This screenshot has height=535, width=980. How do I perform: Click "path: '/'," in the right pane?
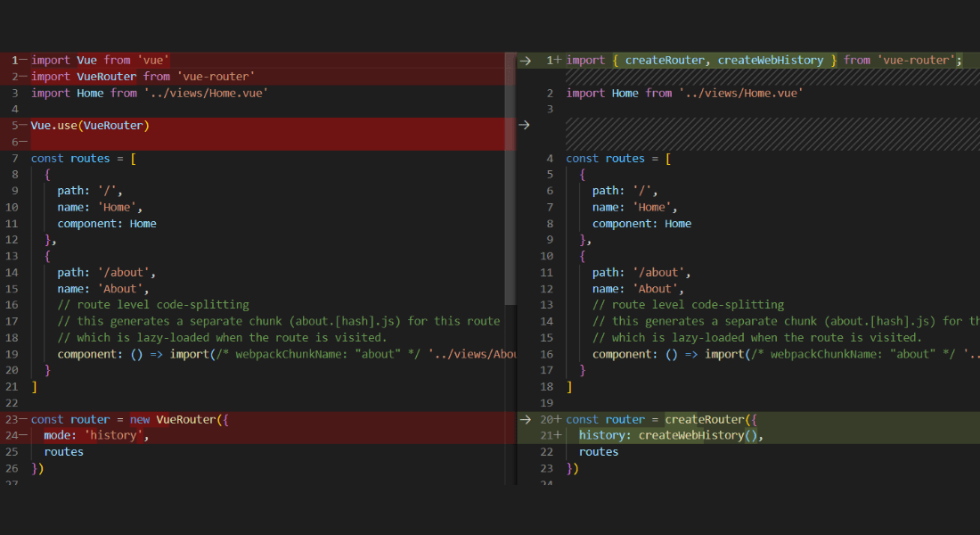coord(625,191)
